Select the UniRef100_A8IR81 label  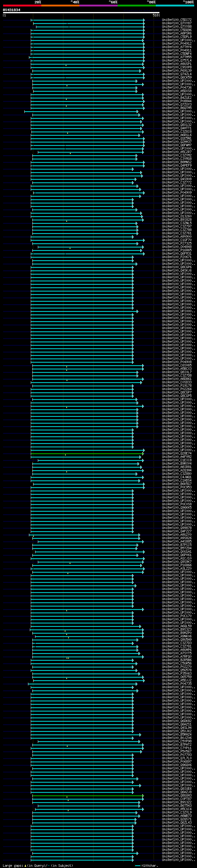[x=177, y=467]
